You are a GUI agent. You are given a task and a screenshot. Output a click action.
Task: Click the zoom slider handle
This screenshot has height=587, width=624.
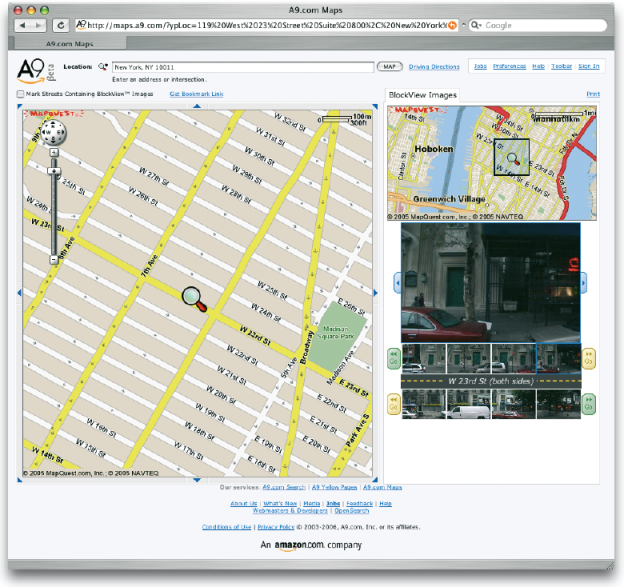coord(54,171)
